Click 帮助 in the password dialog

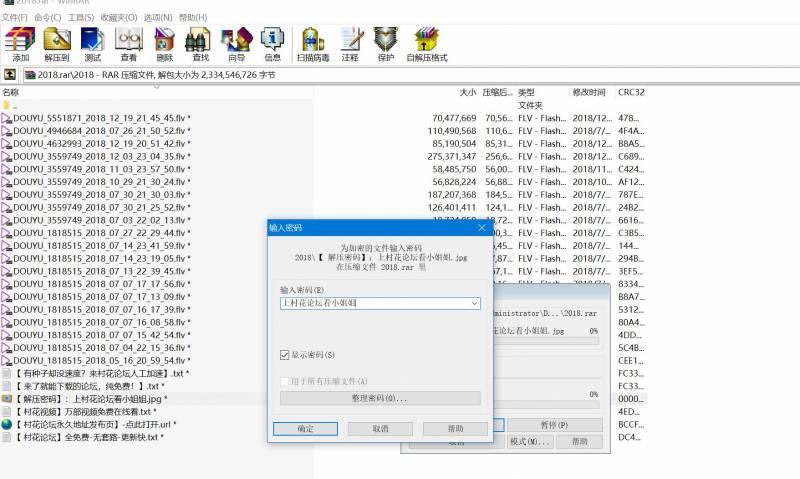pyautogui.click(x=455, y=428)
